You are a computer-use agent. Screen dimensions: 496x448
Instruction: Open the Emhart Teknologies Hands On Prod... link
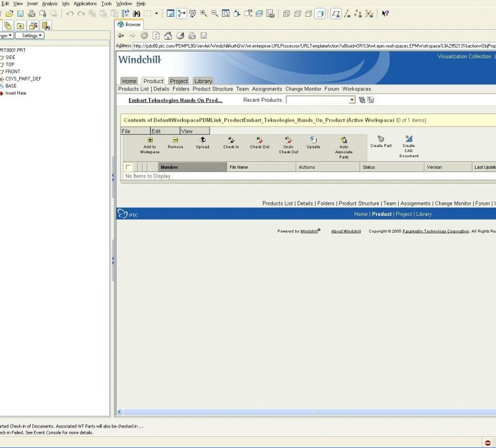(x=175, y=101)
